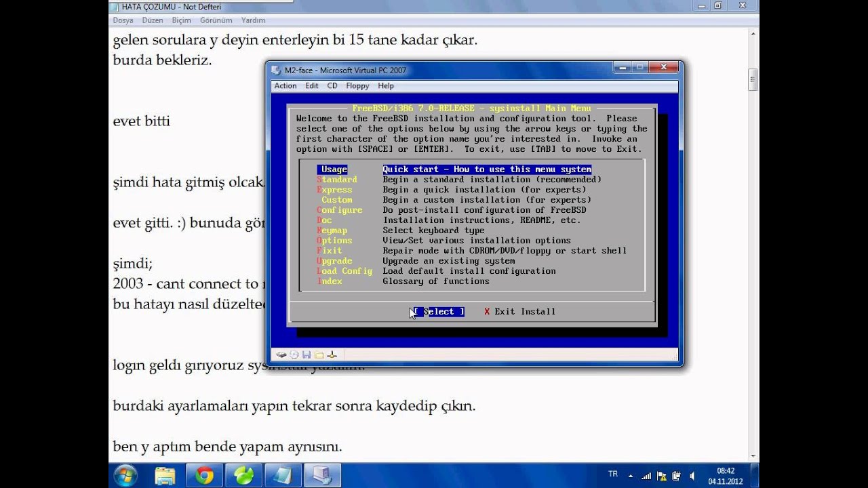Open the CD menu in Virtual PC
Viewport: 868px width, 488px height.
[332, 86]
